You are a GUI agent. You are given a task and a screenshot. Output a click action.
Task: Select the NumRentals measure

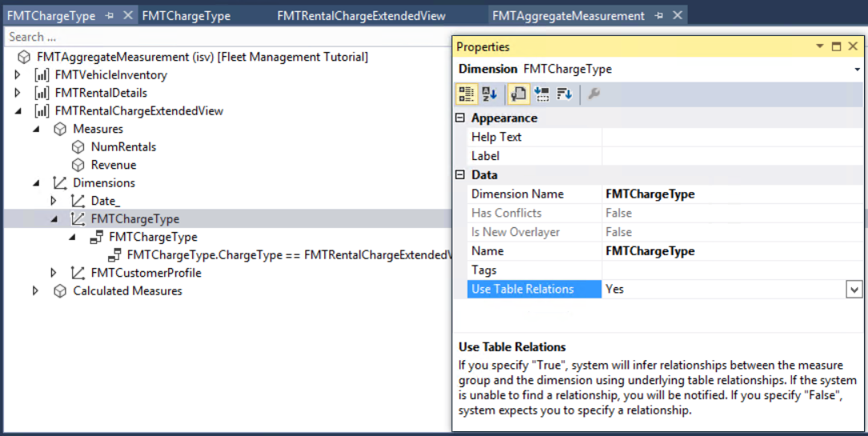(123, 146)
